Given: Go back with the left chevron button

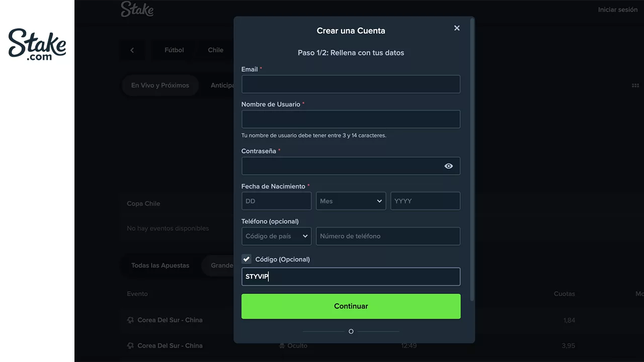Looking at the screenshot, I should tap(132, 50).
